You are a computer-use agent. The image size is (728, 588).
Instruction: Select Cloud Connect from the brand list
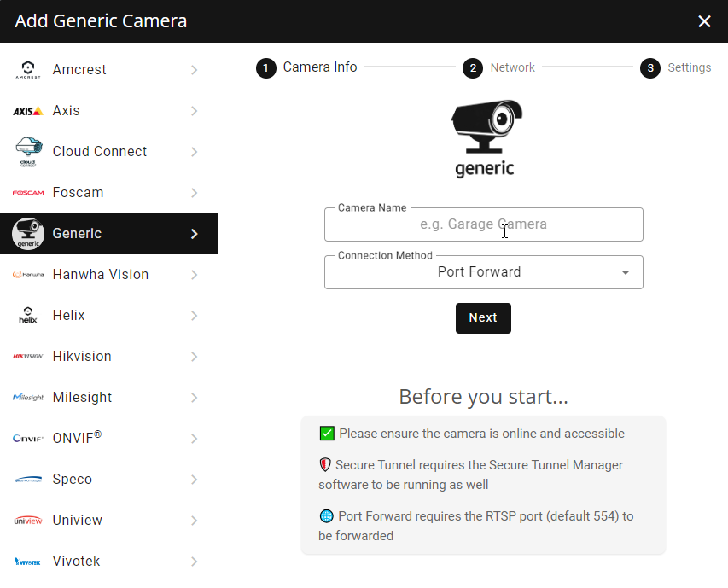pos(109,152)
